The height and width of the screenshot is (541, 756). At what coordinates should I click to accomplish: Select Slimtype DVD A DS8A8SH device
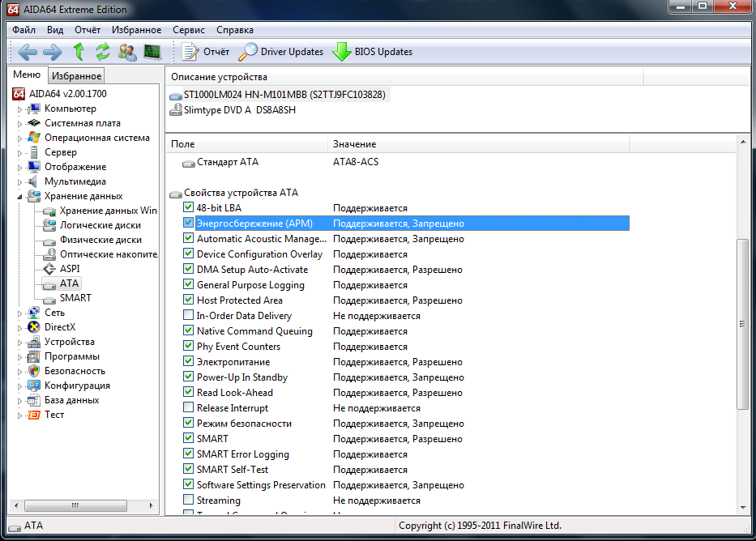point(234,110)
